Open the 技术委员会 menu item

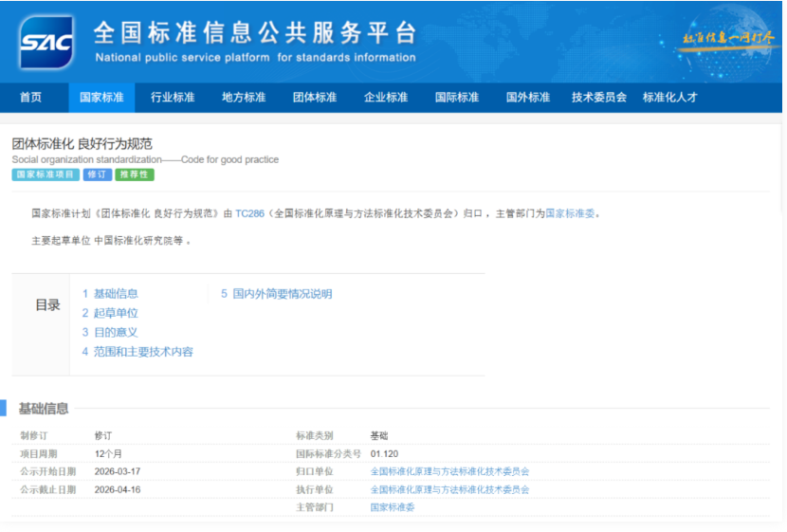598,98
